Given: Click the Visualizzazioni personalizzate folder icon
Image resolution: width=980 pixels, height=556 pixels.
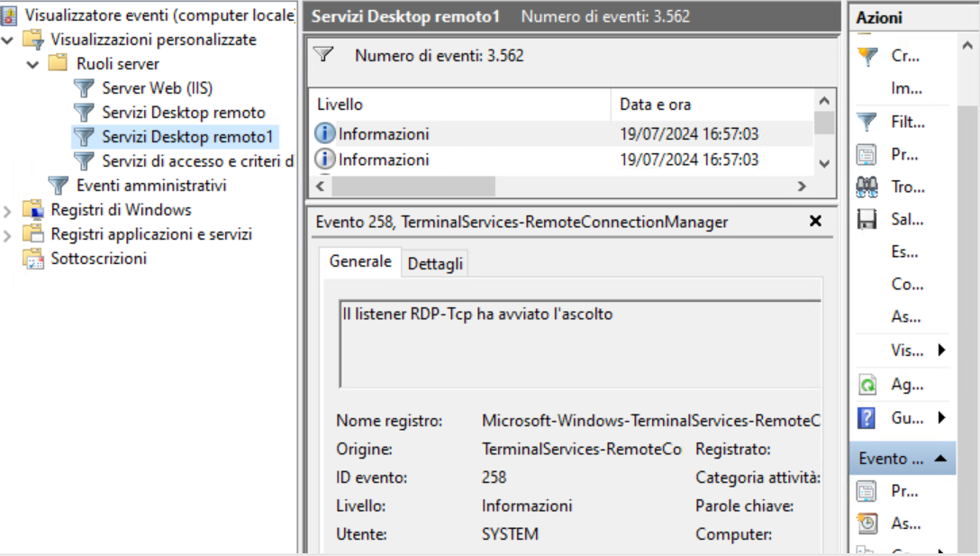Looking at the screenshot, I should click(33, 40).
